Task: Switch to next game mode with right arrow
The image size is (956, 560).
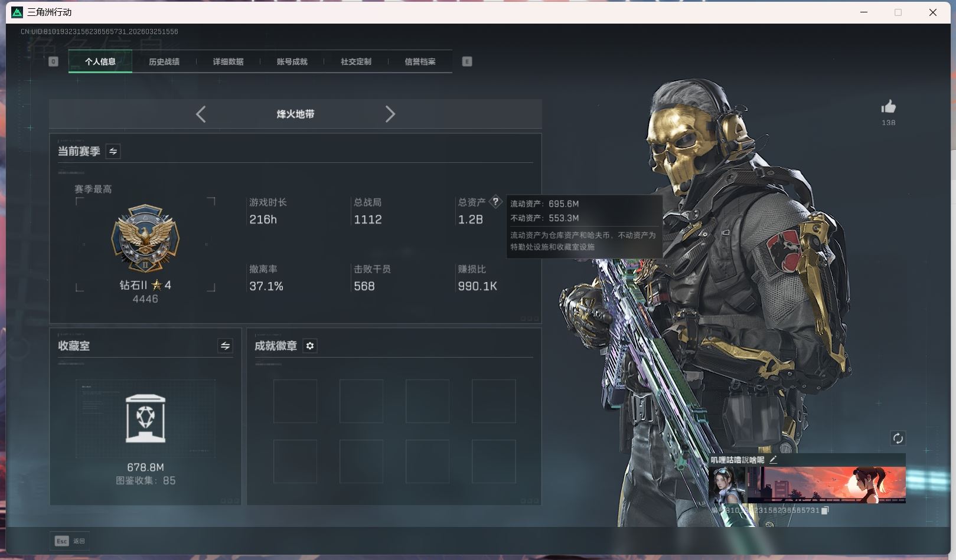Action: point(390,114)
